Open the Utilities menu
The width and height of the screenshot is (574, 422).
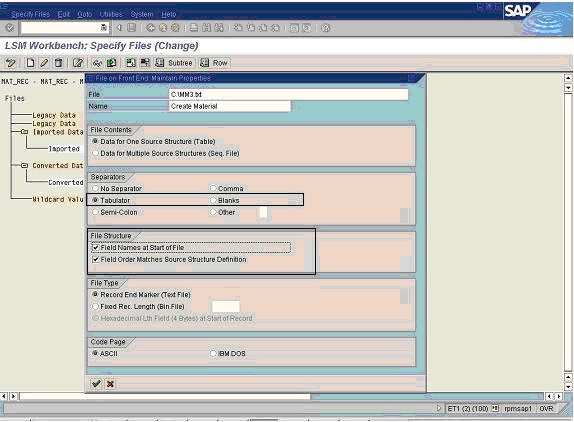111,14
